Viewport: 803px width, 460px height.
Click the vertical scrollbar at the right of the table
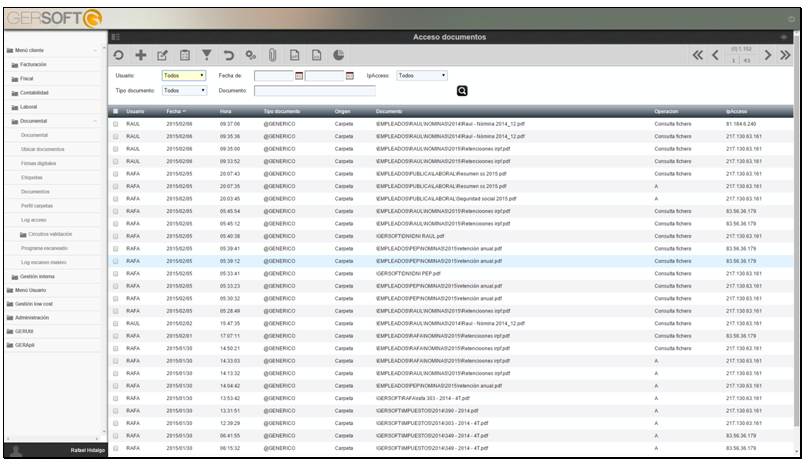coord(796,231)
